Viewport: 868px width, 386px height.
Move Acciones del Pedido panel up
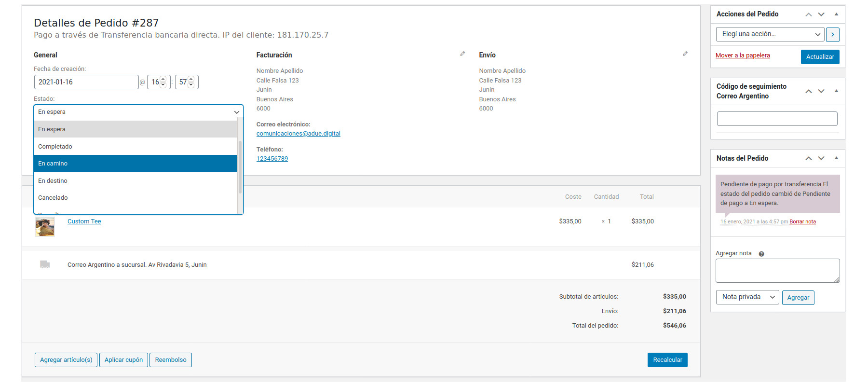click(809, 14)
